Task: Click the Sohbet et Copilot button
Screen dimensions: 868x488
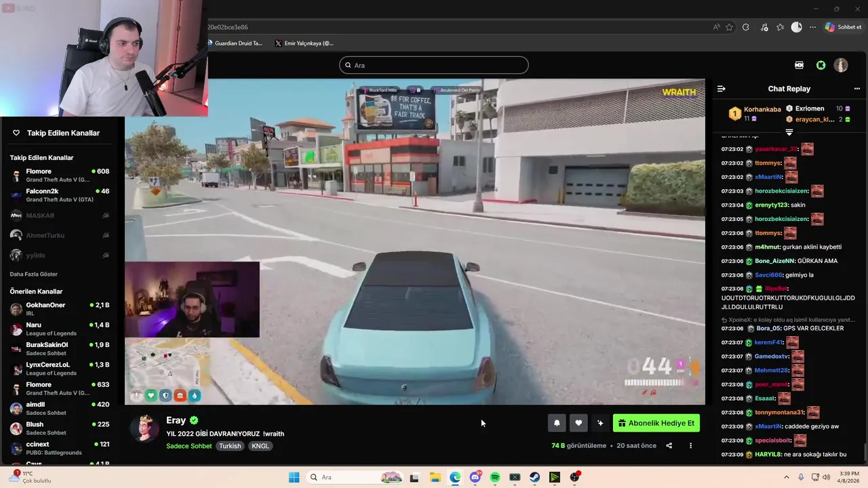Action: coord(843,27)
